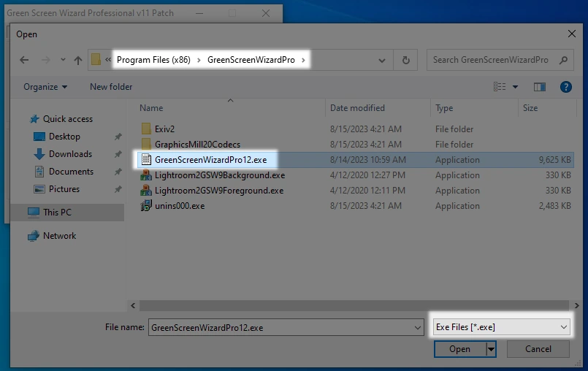Open Pictures in navigation pane
Image resolution: width=588 pixels, height=371 pixels.
point(64,189)
